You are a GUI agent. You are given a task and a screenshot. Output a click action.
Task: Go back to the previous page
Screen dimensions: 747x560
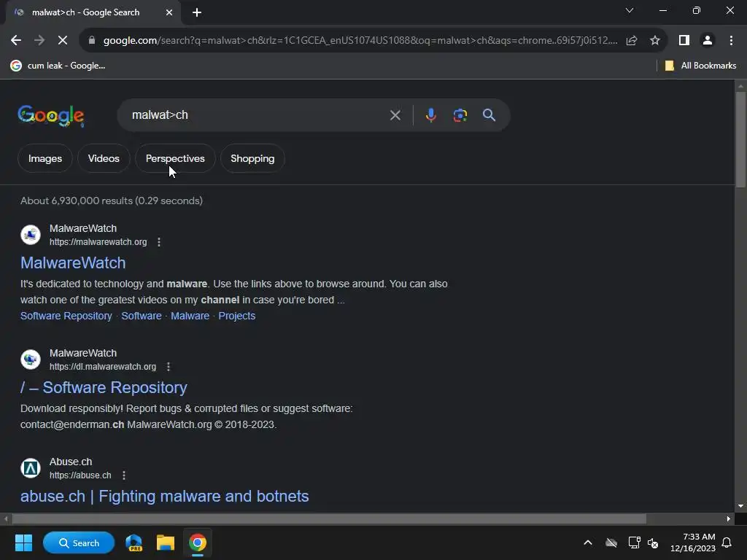[x=16, y=41]
